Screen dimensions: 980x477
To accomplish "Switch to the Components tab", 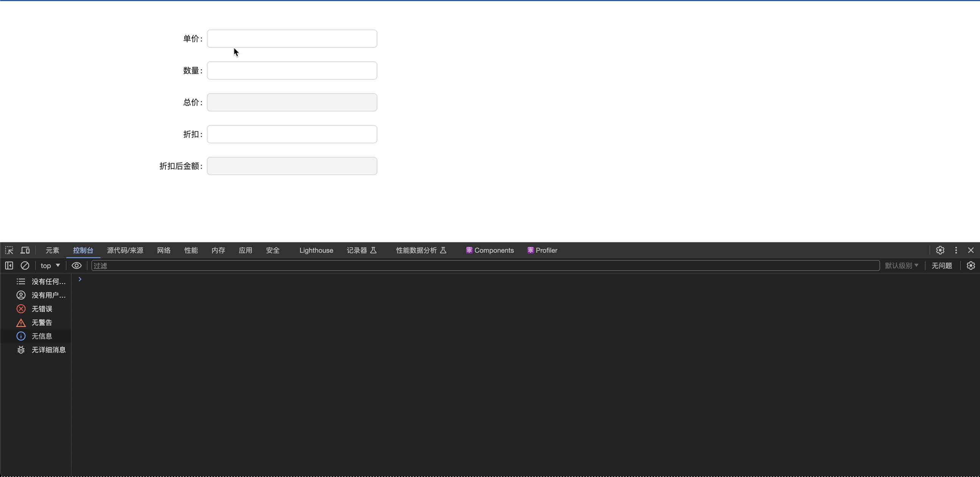I will [489, 250].
